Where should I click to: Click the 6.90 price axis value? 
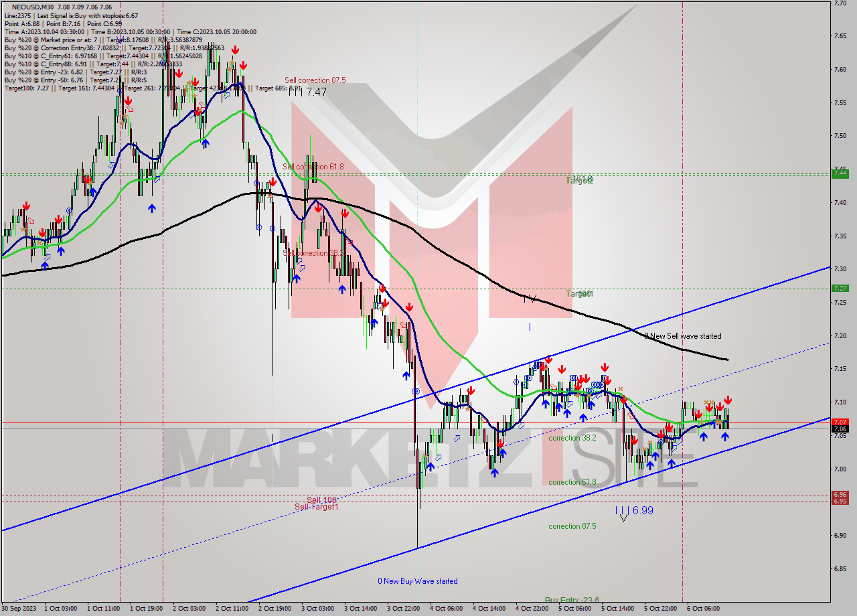pyautogui.click(x=840, y=536)
